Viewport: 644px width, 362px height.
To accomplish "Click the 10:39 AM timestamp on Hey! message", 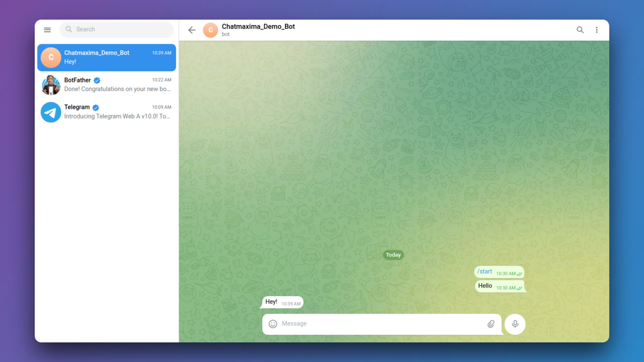I will (291, 304).
